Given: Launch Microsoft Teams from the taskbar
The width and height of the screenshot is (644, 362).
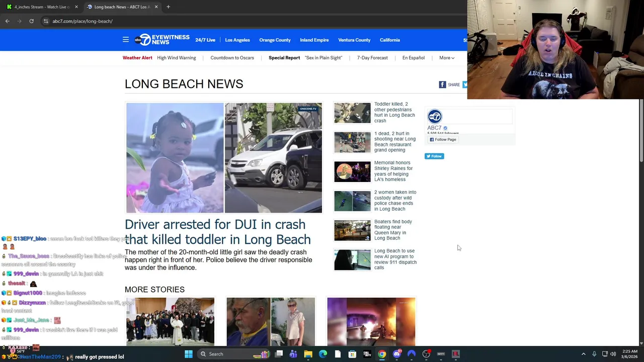Looking at the screenshot, I should [293, 354].
